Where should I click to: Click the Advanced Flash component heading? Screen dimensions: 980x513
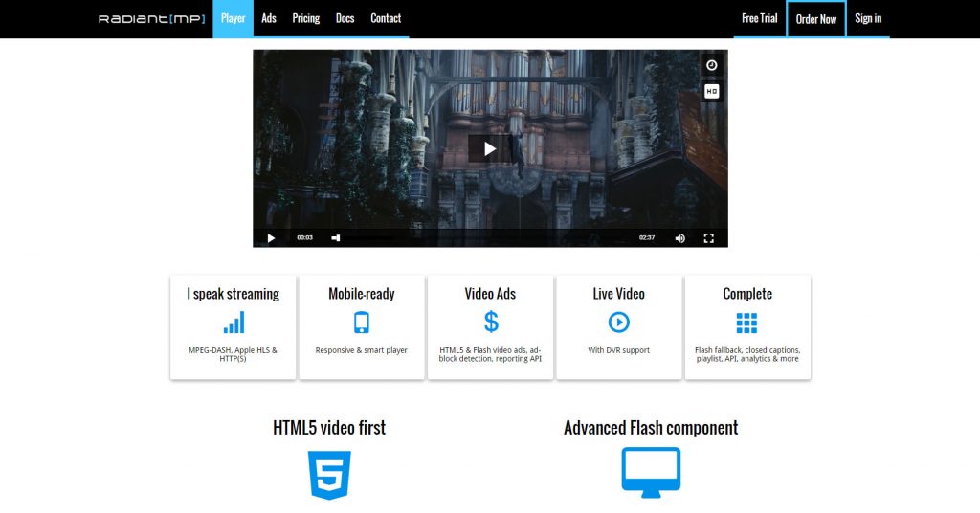coord(651,428)
